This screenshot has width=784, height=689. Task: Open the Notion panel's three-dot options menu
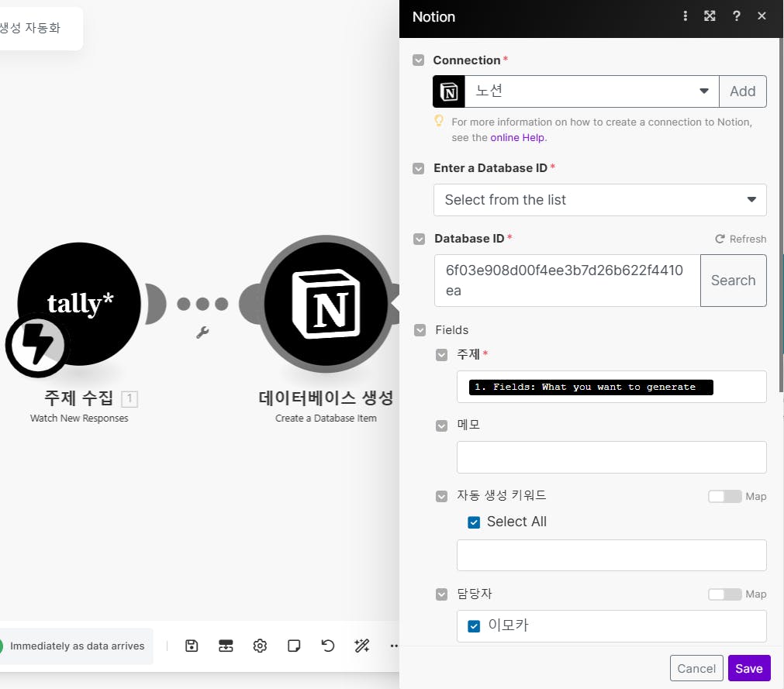pos(685,16)
